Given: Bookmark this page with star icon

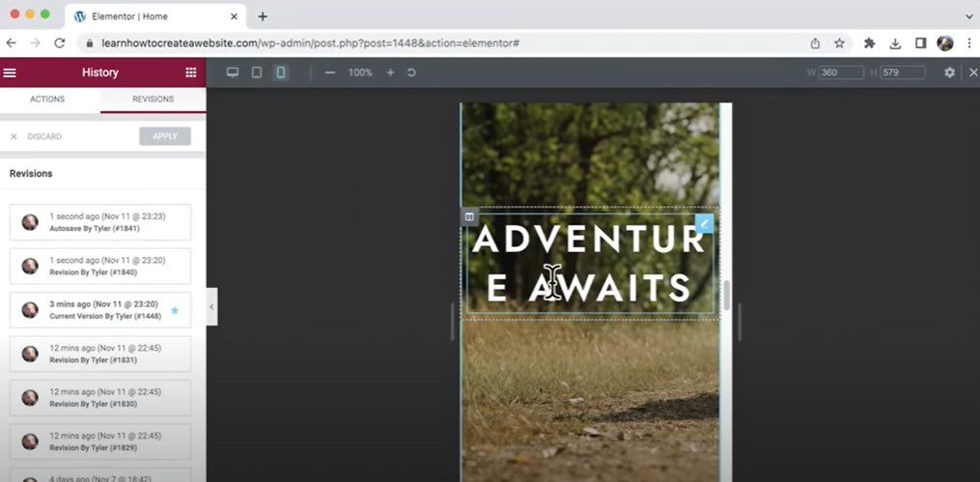Looking at the screenshot, I should pyautogui.click(x=839, y=43).
